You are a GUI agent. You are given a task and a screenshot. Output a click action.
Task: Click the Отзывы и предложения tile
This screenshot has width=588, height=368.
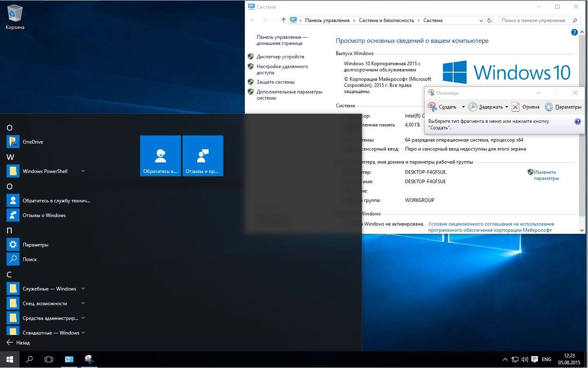coord(203,156)
